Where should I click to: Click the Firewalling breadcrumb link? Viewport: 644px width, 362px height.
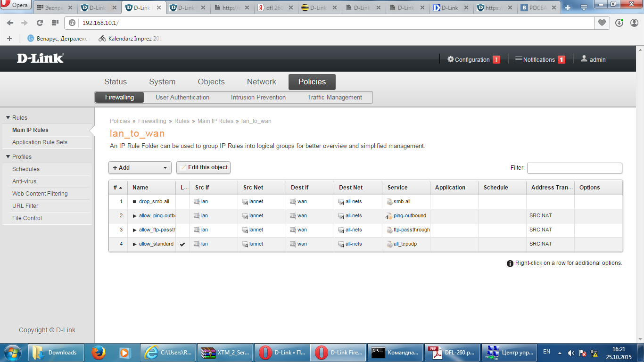152,121
